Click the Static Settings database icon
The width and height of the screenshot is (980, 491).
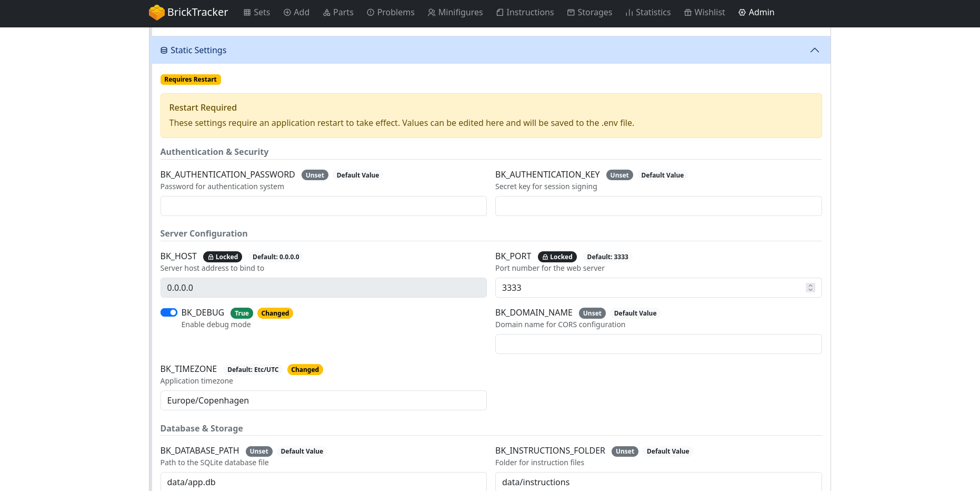click(164, 51)
